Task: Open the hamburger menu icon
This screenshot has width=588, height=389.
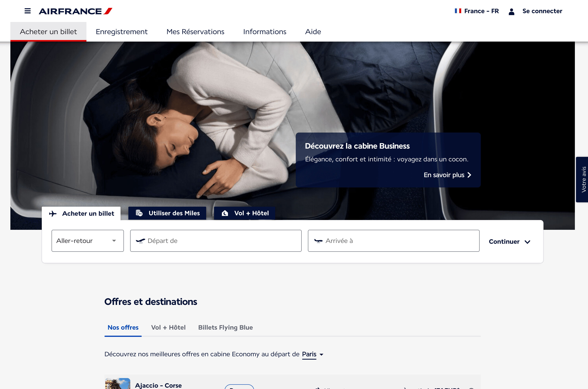Action: click(27, 11)
